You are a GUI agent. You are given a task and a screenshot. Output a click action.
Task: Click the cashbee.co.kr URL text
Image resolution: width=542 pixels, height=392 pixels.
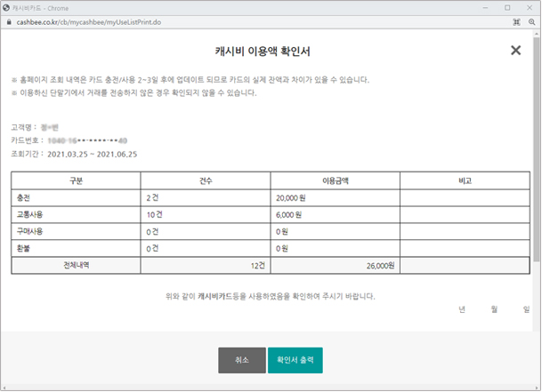[89, 22]
